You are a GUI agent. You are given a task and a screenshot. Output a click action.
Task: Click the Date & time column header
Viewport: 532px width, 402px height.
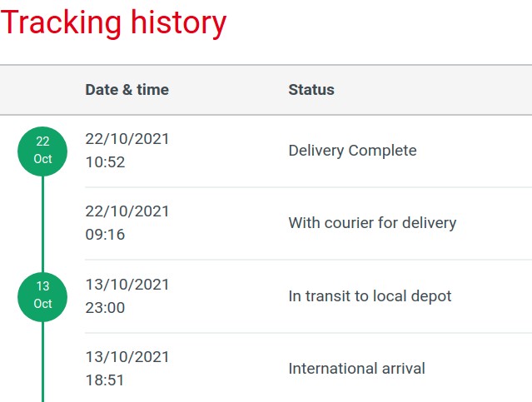[x=127, y=90]
